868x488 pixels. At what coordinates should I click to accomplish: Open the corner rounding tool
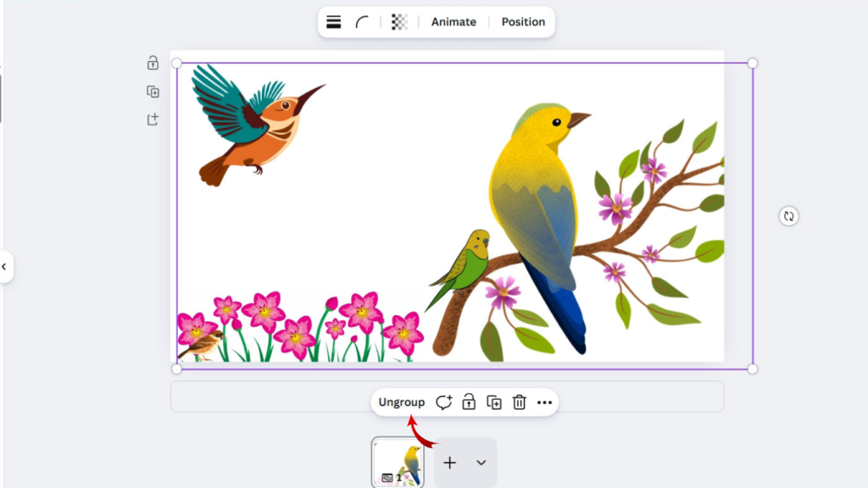point(362,22)
